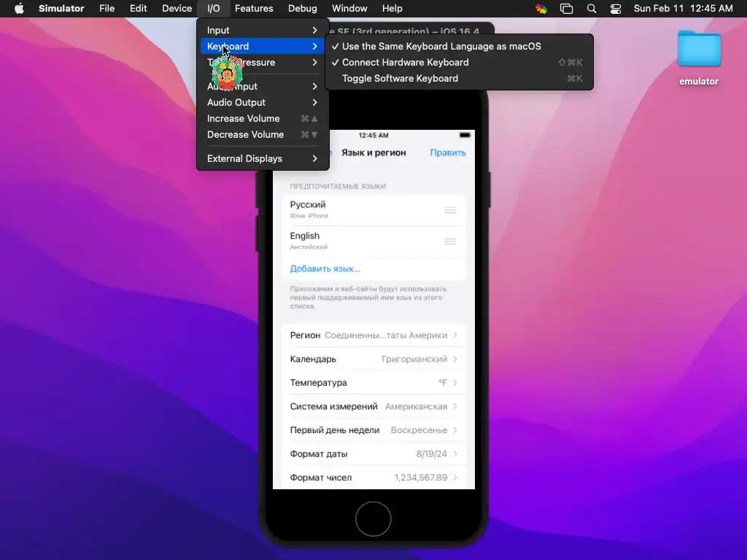Expand the Audio Input submenu arrow
Viewport: 747px width, 560px height.
[x=314, y=86]
